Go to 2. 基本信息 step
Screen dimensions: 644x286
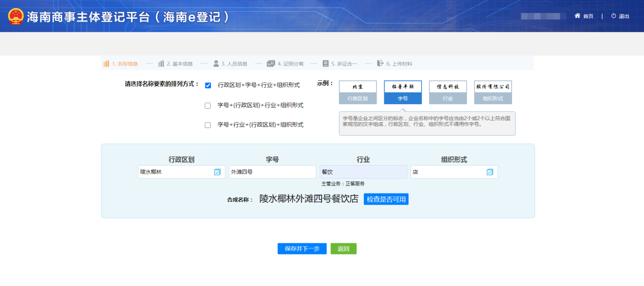coord(180,64)
